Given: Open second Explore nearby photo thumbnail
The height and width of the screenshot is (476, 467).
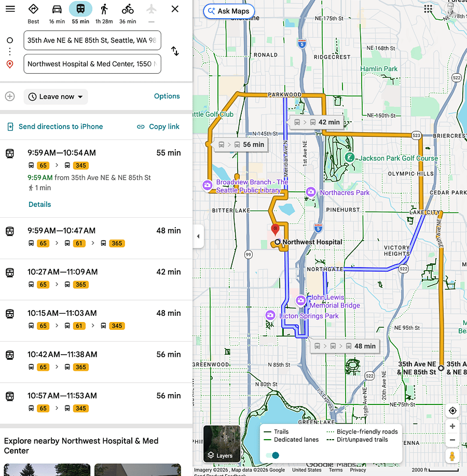Looking at the screenshot, I should pos(138,470).
